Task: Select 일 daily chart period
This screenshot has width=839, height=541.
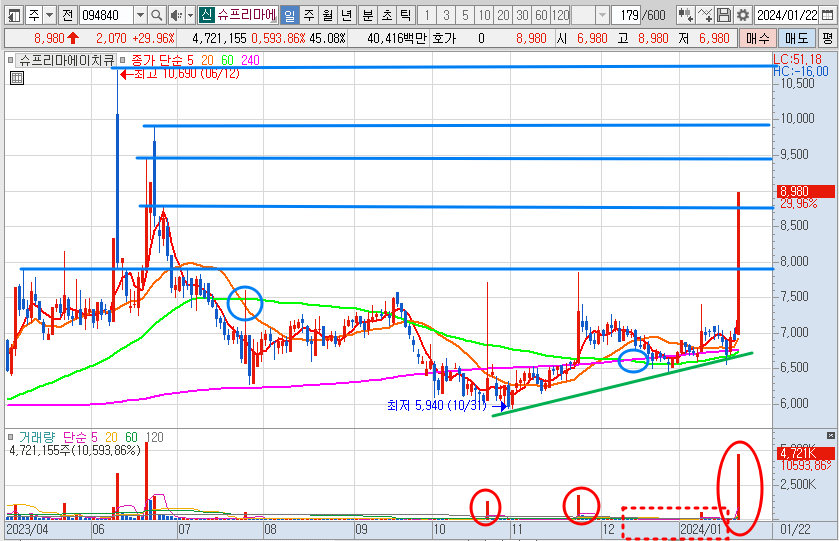Action: click(289, 15)
